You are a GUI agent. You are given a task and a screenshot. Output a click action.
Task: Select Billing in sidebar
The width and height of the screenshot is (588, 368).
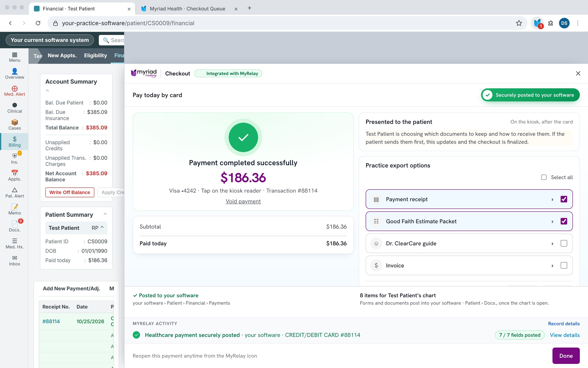[x=14, y=142]
